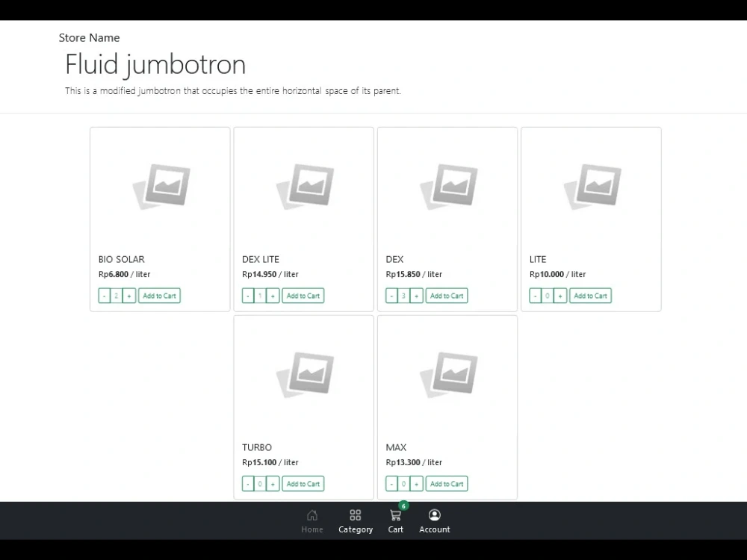Select the Home label in bottom navigation
Image resolution: width=747 pixels, height=560 pixels.
(312, 529)
